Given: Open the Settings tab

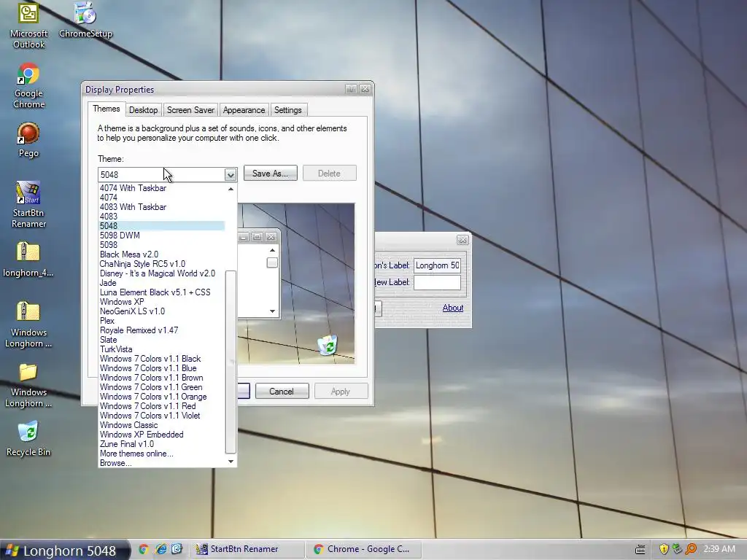Looking at the screenshot, I should 287,110.
